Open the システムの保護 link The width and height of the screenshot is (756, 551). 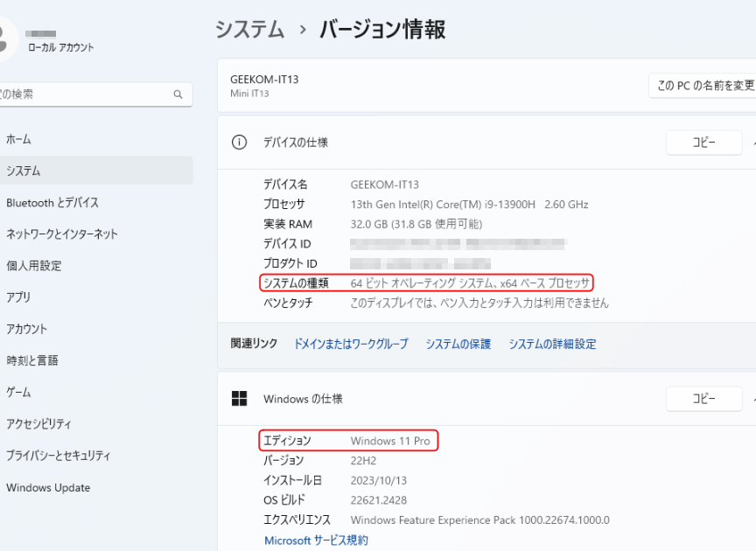pyautogui.click(x=458, y=345)
